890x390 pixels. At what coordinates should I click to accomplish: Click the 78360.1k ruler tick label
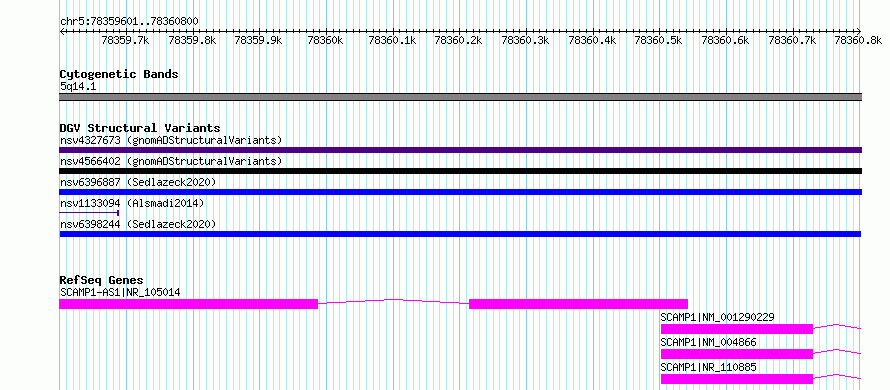click(x=392, y=40)
